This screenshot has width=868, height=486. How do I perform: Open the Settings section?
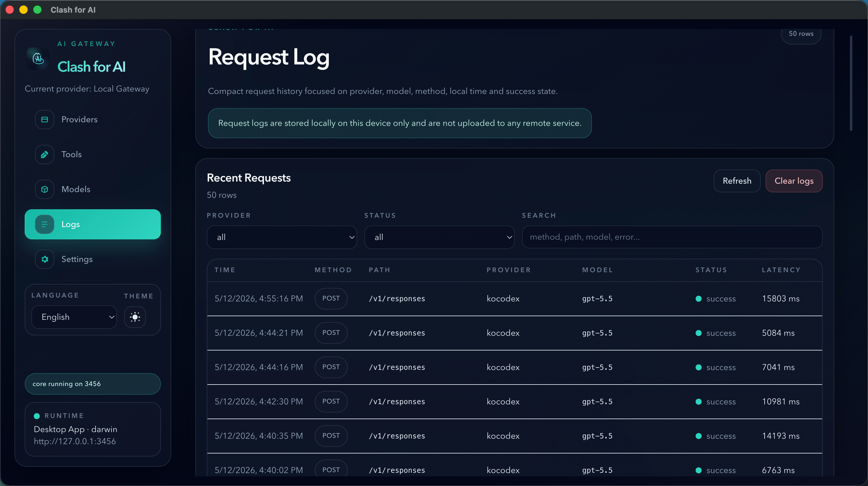pyautogui.click(x=93, y=259)
